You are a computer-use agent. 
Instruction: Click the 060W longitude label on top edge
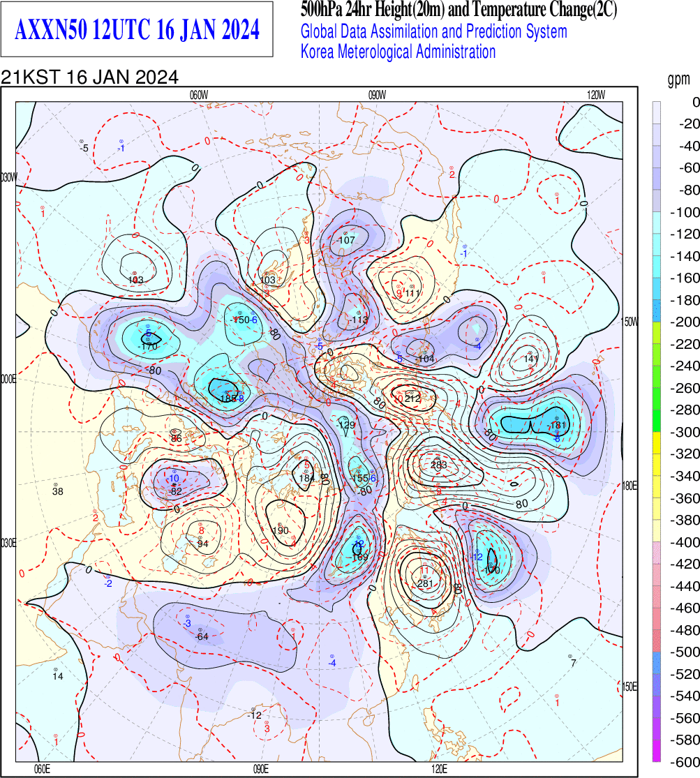point(199,96)
